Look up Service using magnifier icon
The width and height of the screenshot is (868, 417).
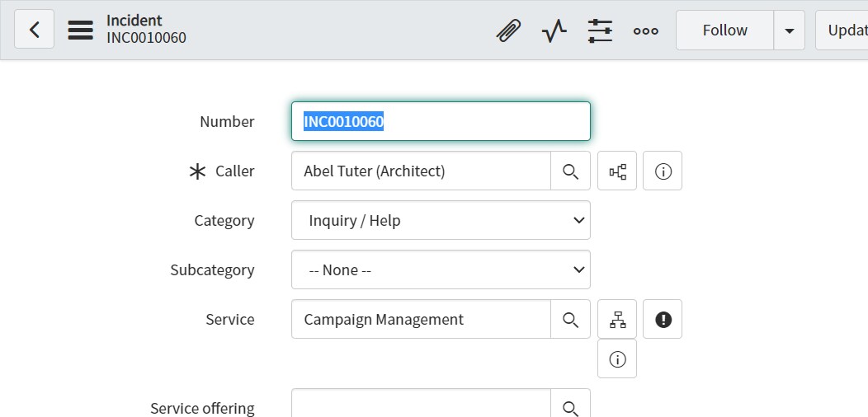tap(570, 319)
